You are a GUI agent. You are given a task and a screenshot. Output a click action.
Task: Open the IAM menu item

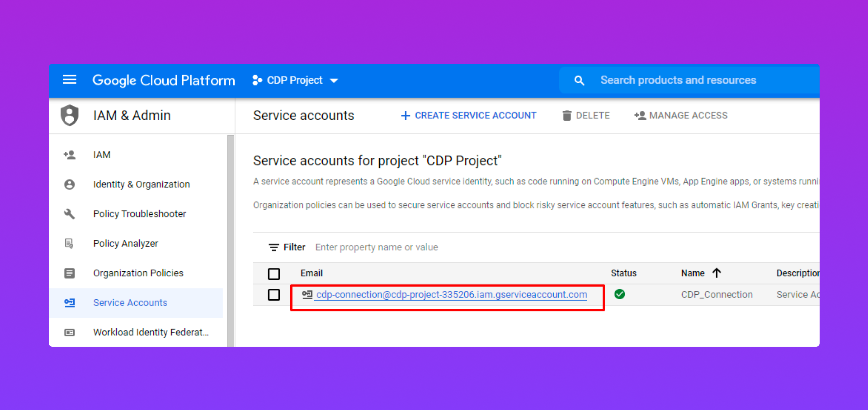[102, 155]
